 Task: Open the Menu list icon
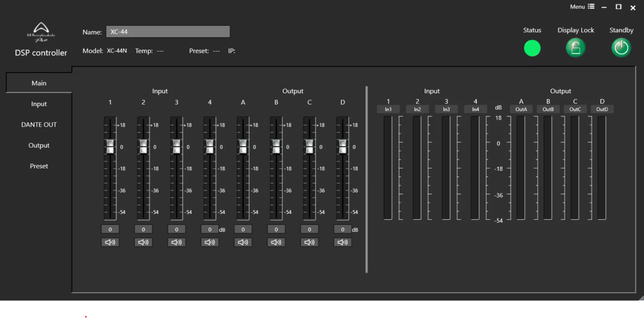click(591, 7)
